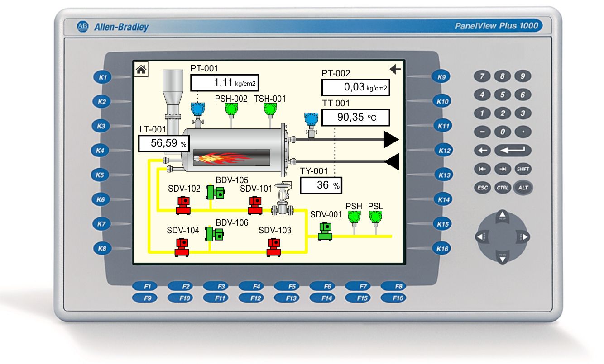Click the F12 function key
The width and height of the screenshot is (604, 364).
251,298
